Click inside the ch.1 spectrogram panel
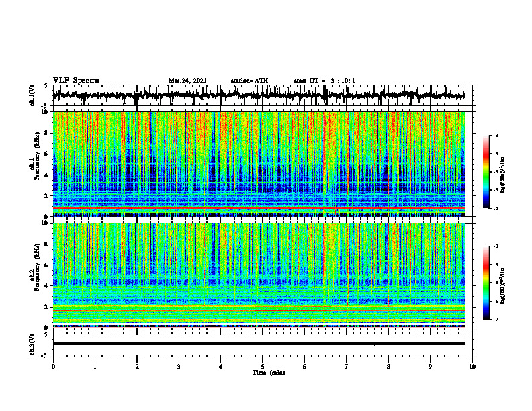Screen dimensions: 532x411 tap(259, 164)
